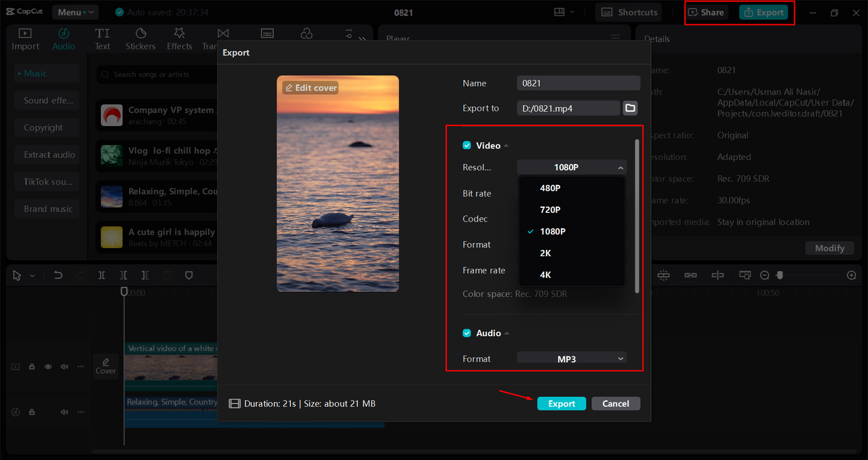The width and height of the screenshot is (868, 460).
Task: Select the cursor tool in timeline toolbar
Action: [17, 275]
